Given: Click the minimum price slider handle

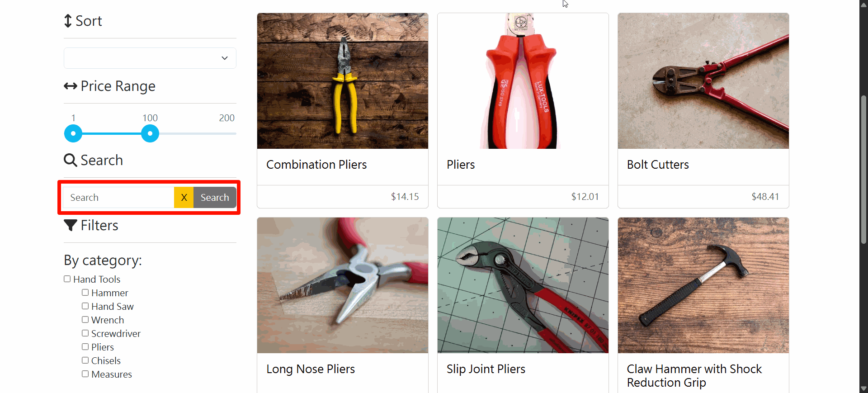Looking at the screenshot, I should point(73,133).
